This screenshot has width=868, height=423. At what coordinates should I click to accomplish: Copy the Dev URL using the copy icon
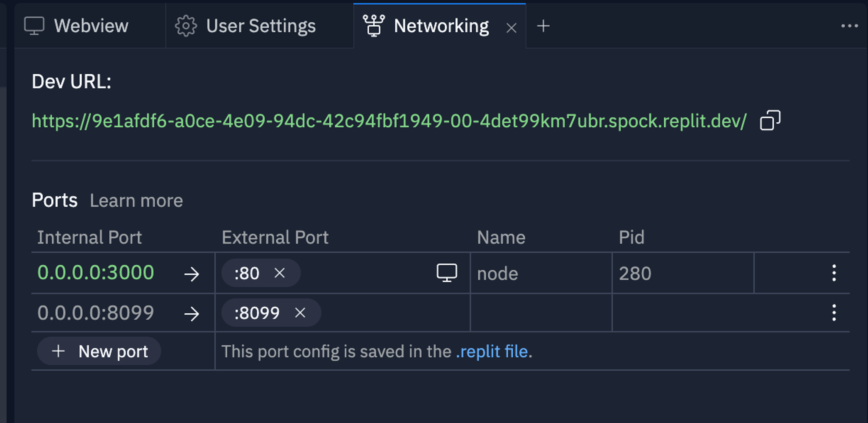[769, 121]
